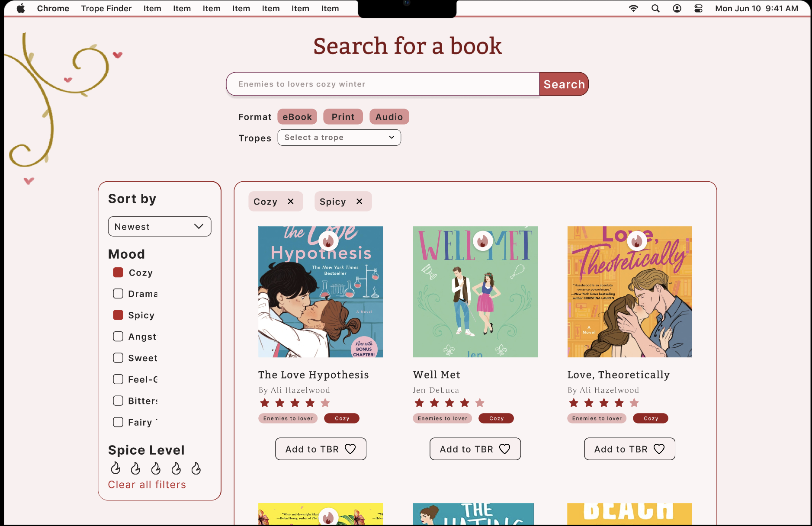The height and width of the screenshot is (526, 812).
Task: Tick the Fairy mood checkbox
Action: [118, 422]
